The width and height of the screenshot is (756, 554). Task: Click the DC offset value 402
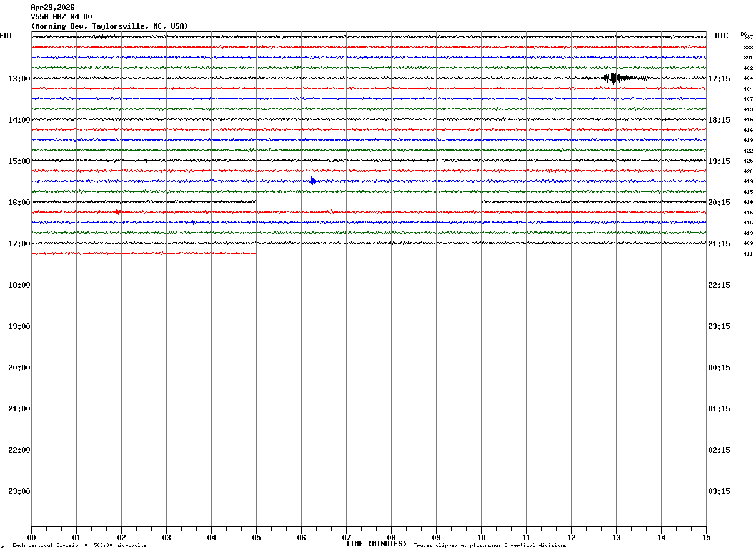pyautogui.click(x=749, y=68)
